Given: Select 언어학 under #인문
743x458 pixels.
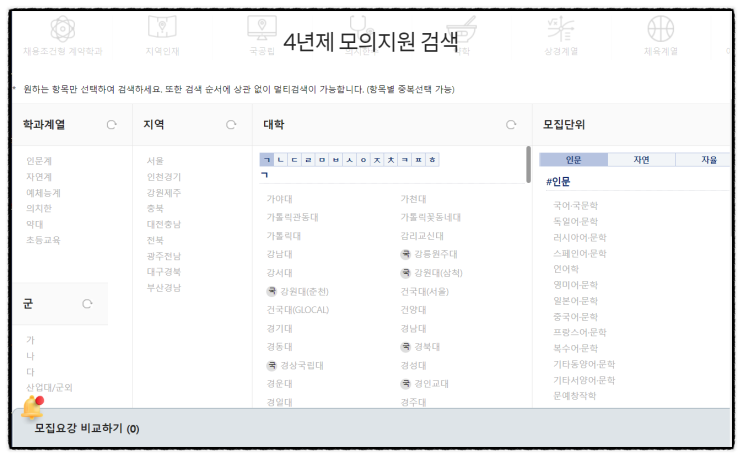Looking at the screenshot, I should click(566, 269).
